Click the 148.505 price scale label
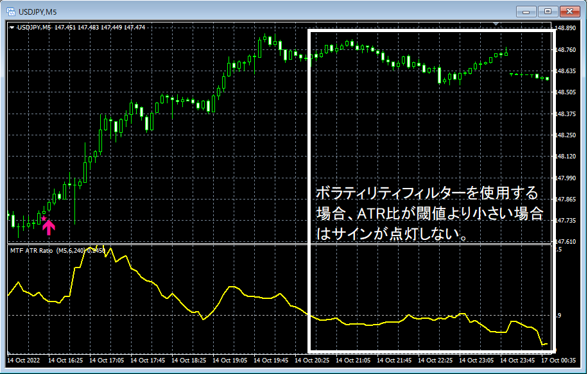Screen dimensions: 588x374 (565, 92)
